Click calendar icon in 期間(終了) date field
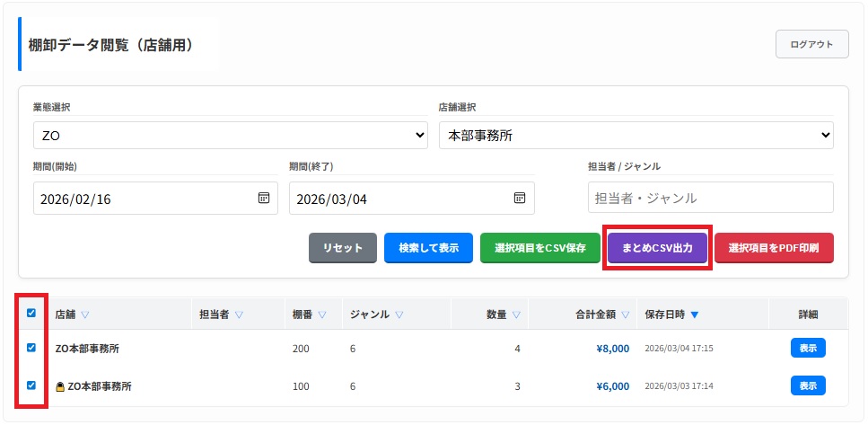Image resolution: width=868 pixels, height=425 pixels. (x=519, y=199)
